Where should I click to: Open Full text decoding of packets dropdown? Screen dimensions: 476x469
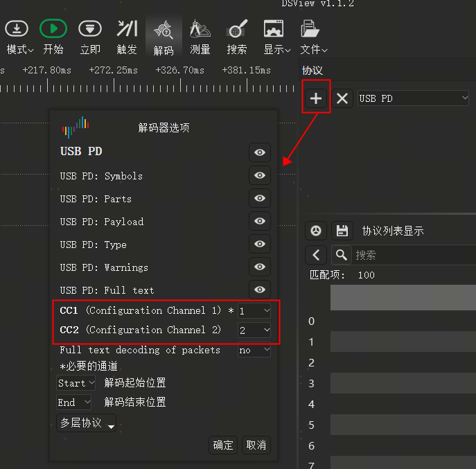254,350
